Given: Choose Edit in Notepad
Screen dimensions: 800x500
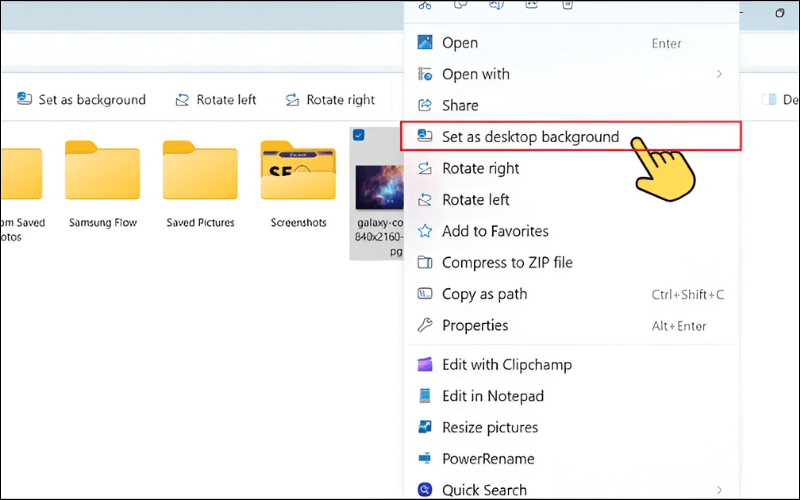Looking at the screenshot, I should point(571,396).
